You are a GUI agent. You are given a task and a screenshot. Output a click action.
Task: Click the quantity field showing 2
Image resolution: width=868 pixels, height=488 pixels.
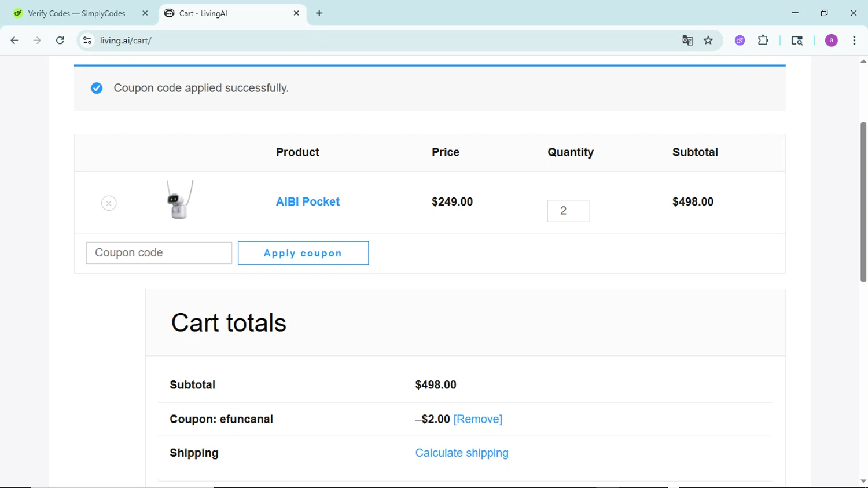coord(568,211)
